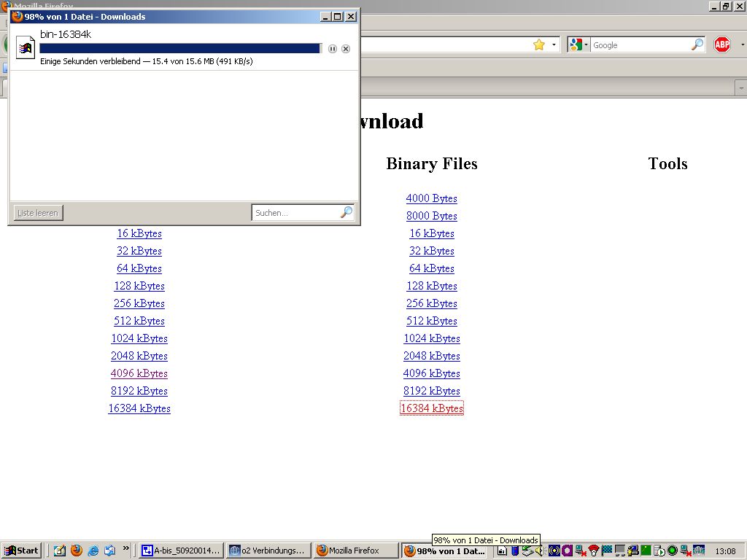
Task: Click the bin-16384k file icon
Action: [x=26, y=47]
